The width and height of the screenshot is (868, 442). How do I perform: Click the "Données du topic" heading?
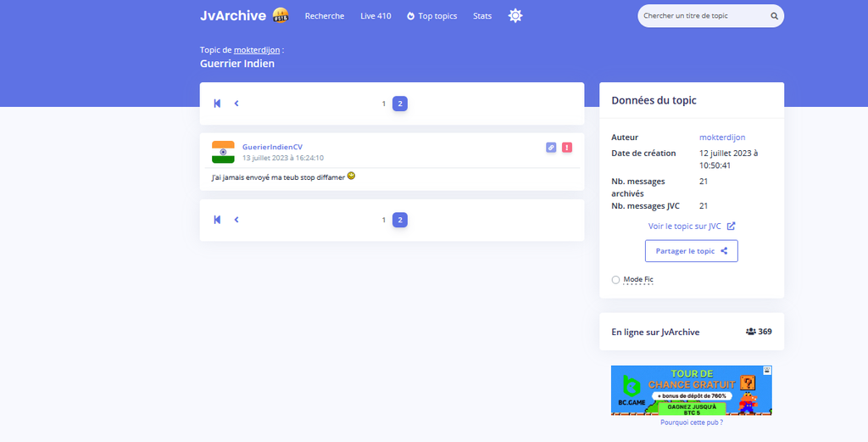[654, 100]
